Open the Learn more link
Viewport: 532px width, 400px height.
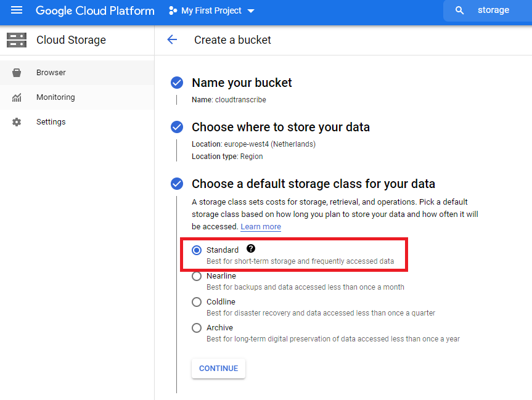coord(261,227)
